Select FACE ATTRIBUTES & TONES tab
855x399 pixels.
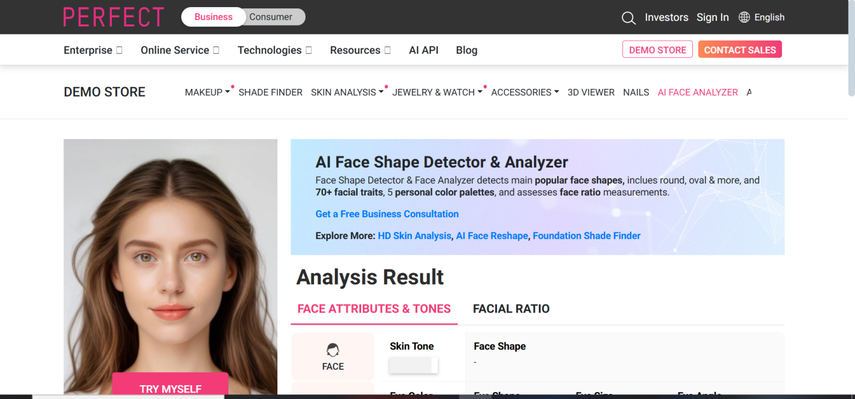coord(374,309)
